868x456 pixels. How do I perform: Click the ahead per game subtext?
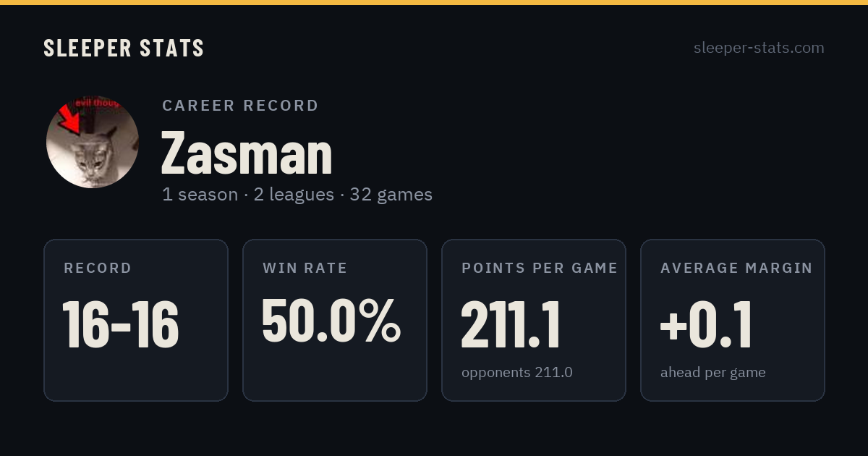point(713,373)
